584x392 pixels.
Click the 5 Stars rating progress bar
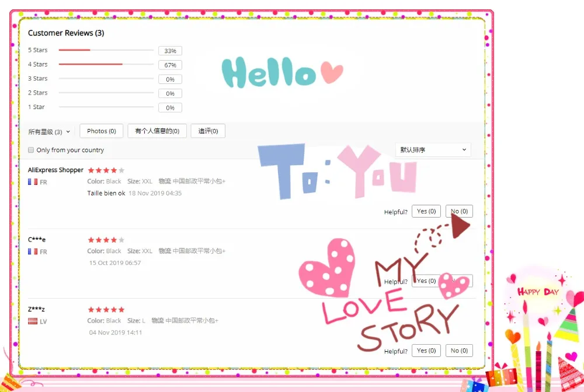pyautogui.click(x=106, y=50)
